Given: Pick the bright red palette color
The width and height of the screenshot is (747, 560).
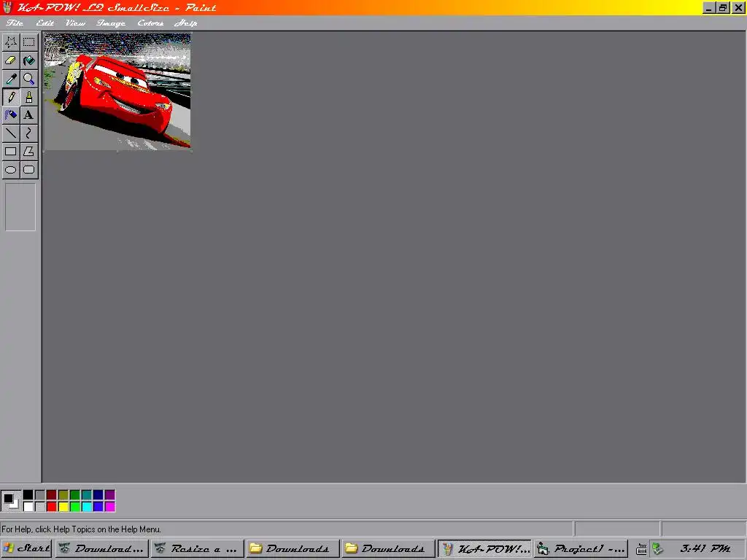Looking at the screenshot, I should pos(52,507).
